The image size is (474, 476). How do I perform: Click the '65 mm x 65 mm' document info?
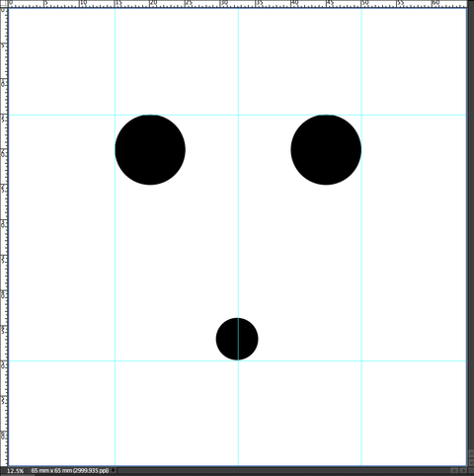(70, 471)
